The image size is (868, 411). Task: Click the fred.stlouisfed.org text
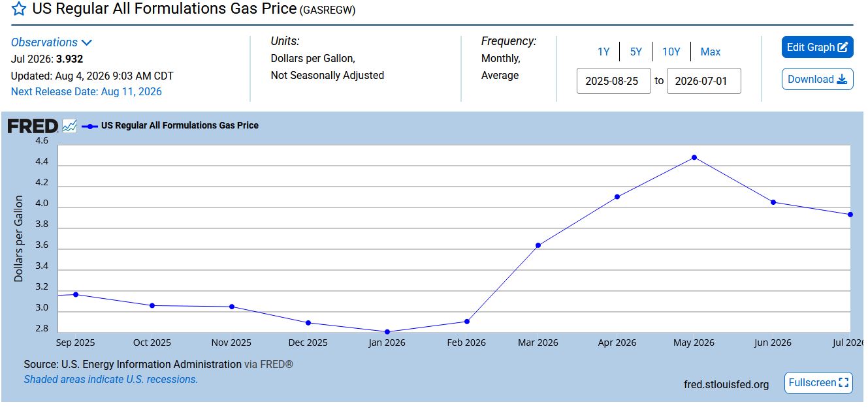726,384
